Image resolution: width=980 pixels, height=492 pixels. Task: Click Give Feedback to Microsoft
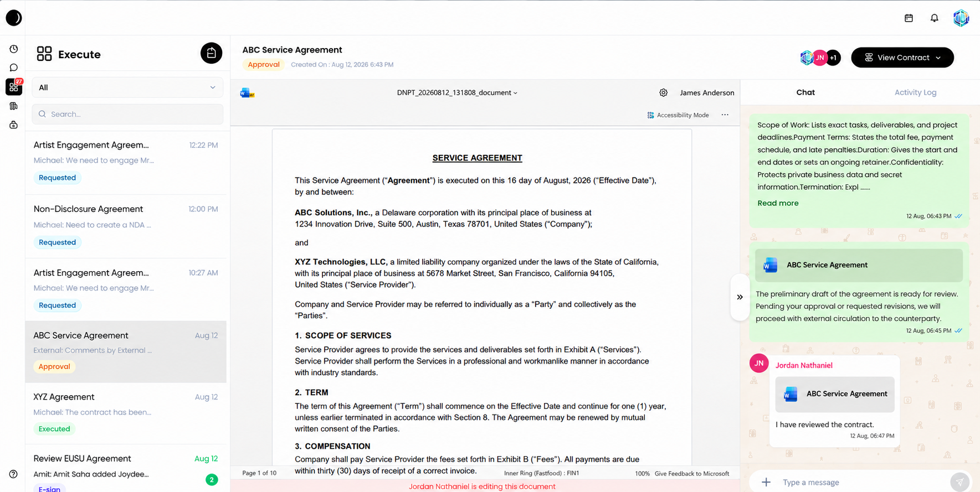(692, 474)
